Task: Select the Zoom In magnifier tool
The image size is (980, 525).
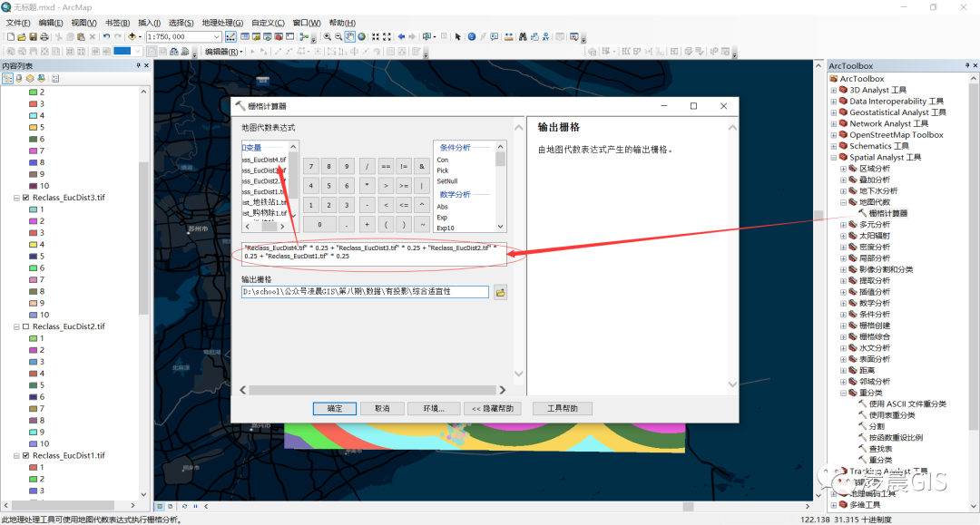Action: click(x=327, y=37)
